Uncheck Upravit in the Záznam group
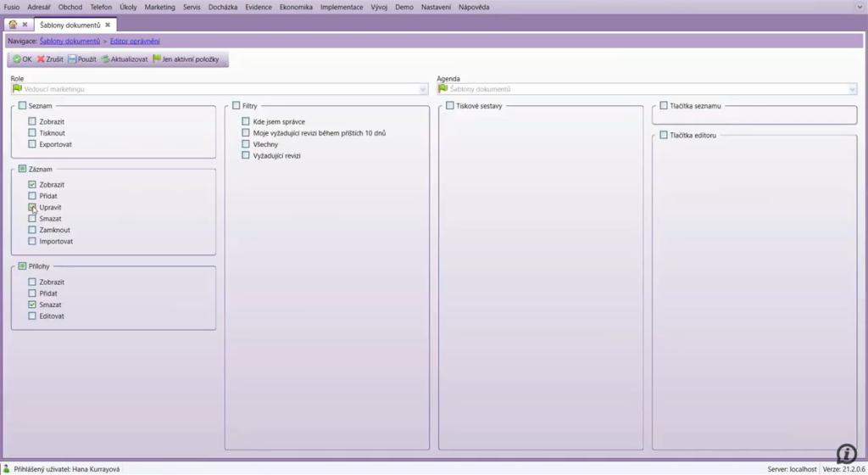868x475 pixels. point(32,207)
